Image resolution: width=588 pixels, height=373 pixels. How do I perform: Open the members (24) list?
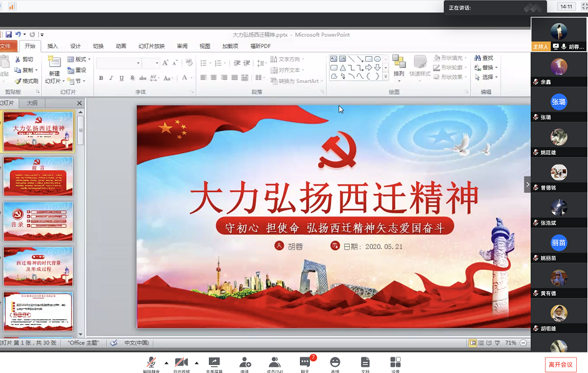pyautogui.click(x=275, y=363)
